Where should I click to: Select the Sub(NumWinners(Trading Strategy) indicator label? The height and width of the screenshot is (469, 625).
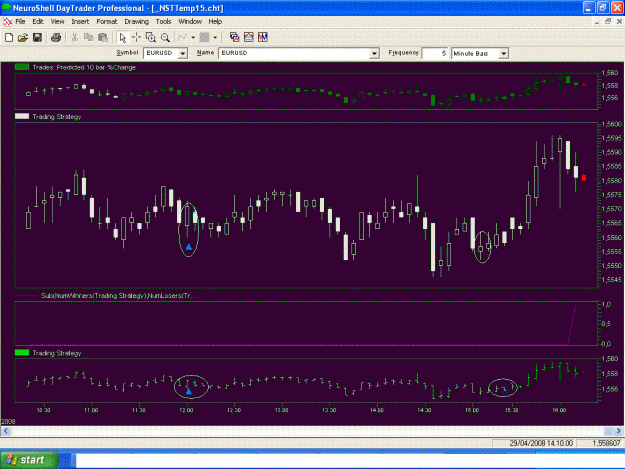click(x=118, y=296)
